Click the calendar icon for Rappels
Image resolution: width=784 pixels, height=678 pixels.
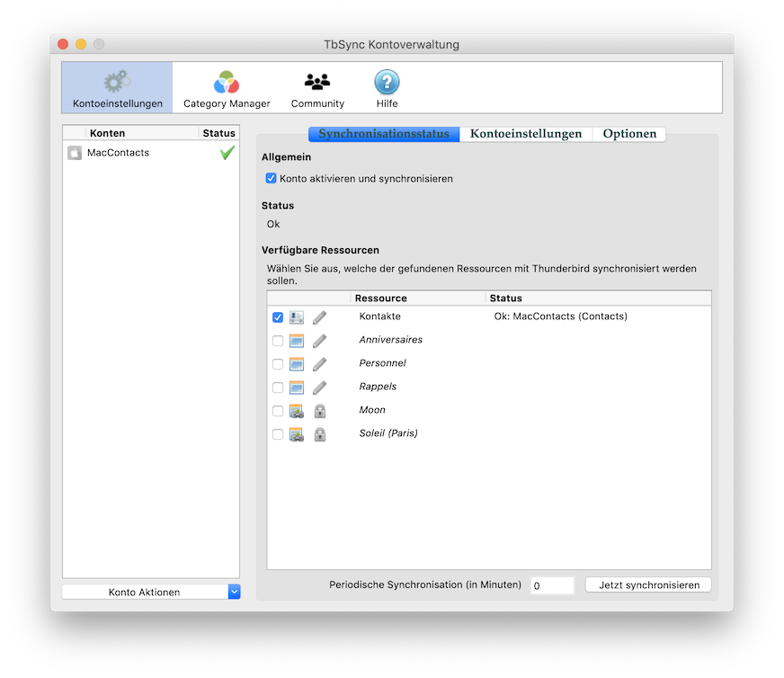point(297,388)
